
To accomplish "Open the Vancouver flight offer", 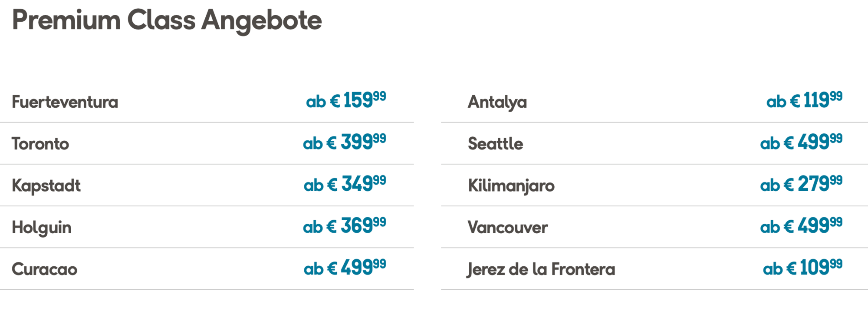I will [508, 228].
